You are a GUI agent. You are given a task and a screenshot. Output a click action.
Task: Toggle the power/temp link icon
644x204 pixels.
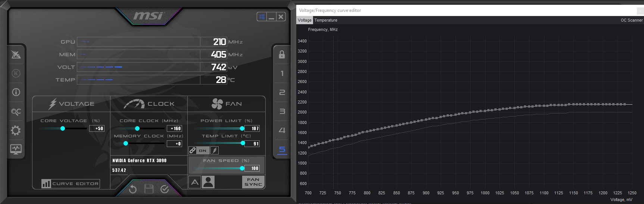193,150
